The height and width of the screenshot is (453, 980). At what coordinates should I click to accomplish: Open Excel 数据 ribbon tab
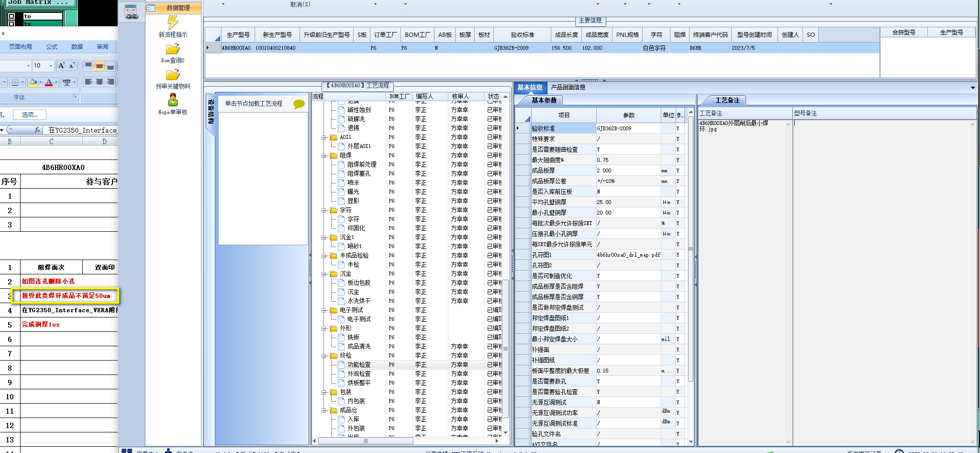77,46
